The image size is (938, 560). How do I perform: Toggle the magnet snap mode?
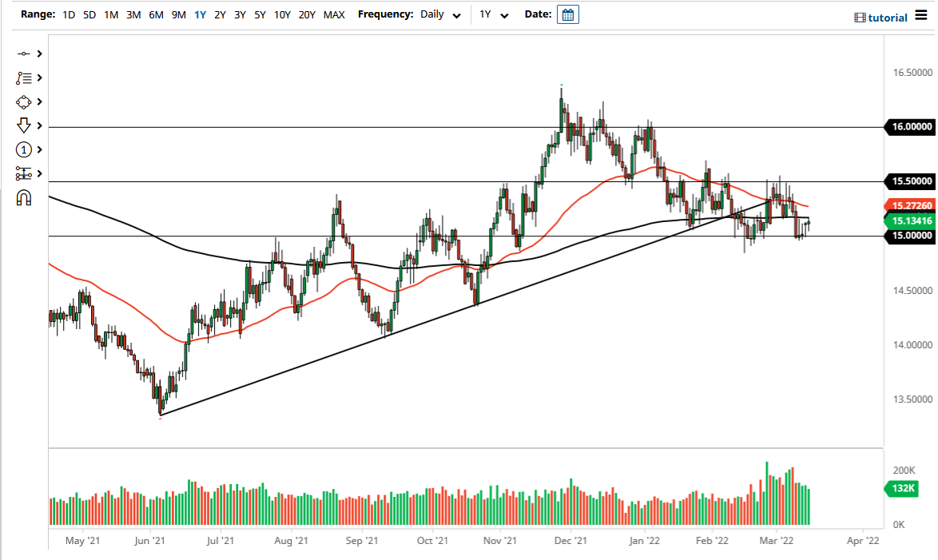[25, 197]
